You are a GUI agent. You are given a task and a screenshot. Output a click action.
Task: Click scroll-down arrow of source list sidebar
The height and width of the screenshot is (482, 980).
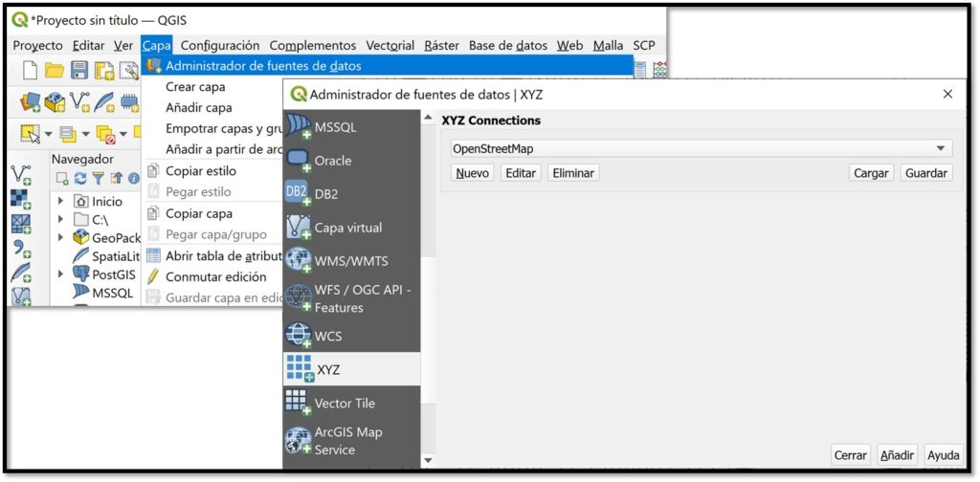pyautogui.click(x=428, y=461)
